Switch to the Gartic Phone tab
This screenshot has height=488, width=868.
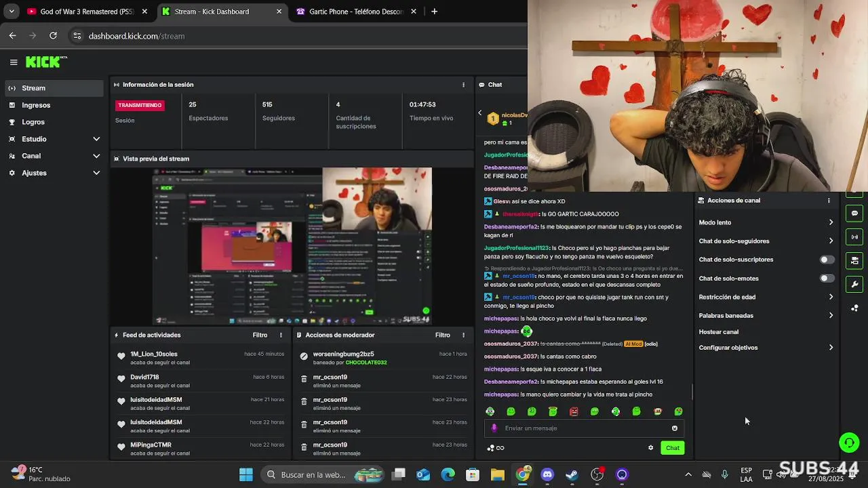[x=356, y=12]
